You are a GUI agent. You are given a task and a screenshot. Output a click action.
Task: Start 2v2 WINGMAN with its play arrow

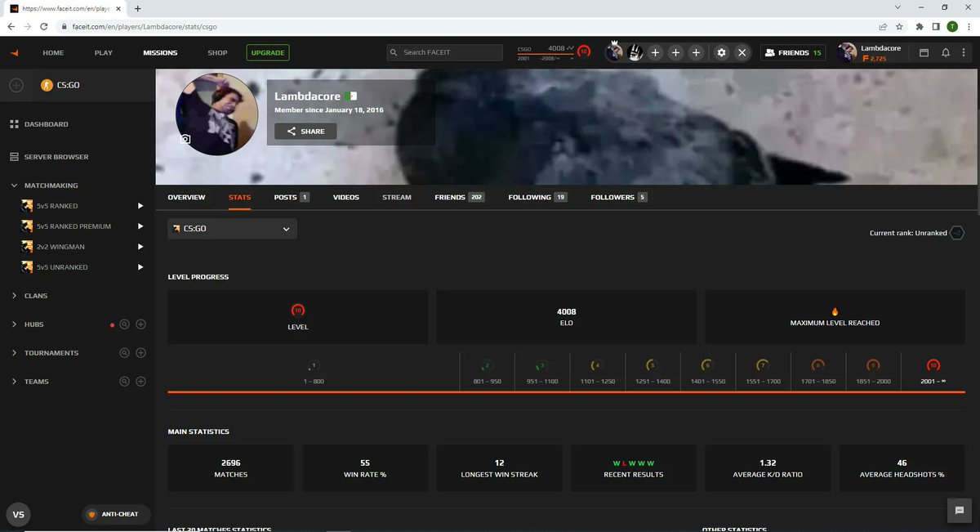[x=140, y=247]
